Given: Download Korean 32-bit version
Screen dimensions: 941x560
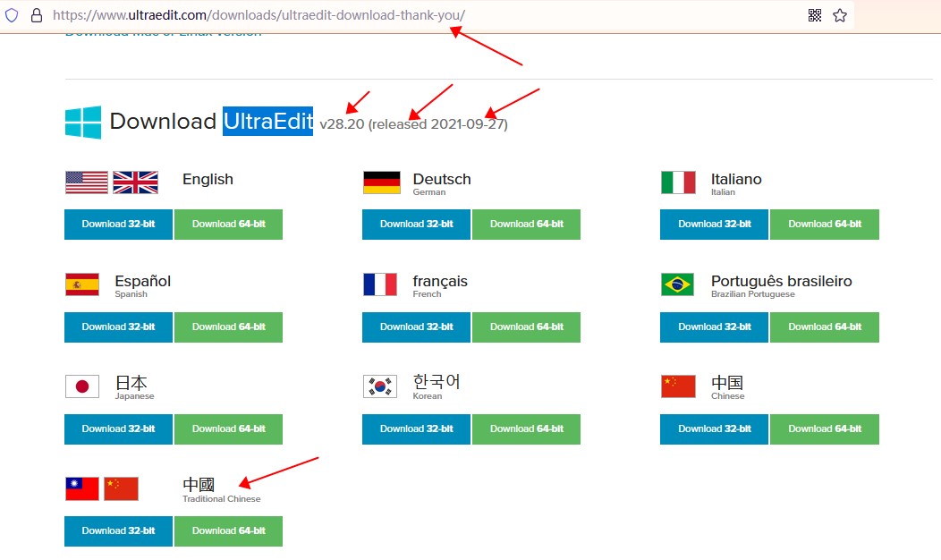Looking at the screenshot, I should pos(417,429).
